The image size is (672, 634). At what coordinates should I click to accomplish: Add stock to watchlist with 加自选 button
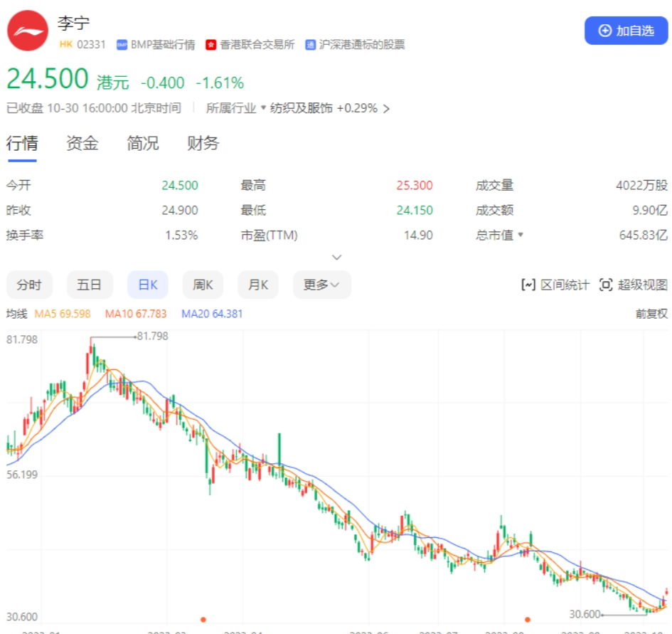626,31
